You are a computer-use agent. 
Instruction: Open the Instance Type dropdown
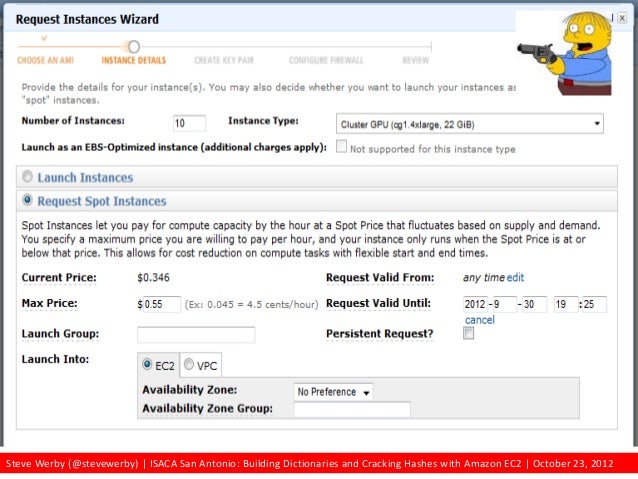point(470,124)
